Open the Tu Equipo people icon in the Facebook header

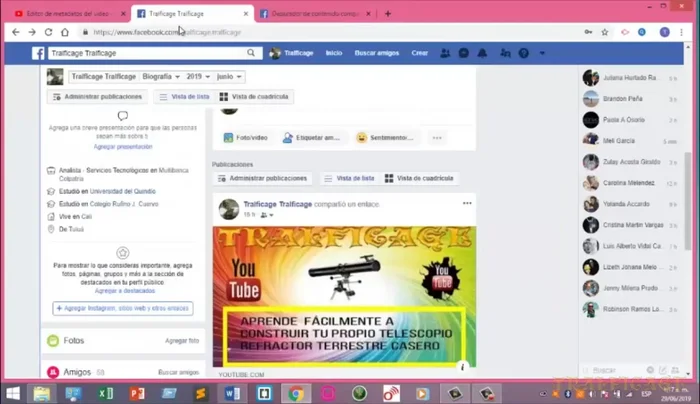505,53
